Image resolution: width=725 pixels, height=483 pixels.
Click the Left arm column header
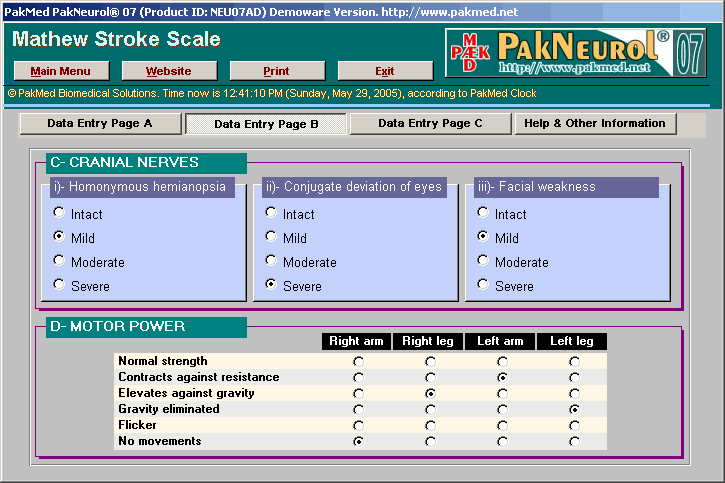coord(500,342)
